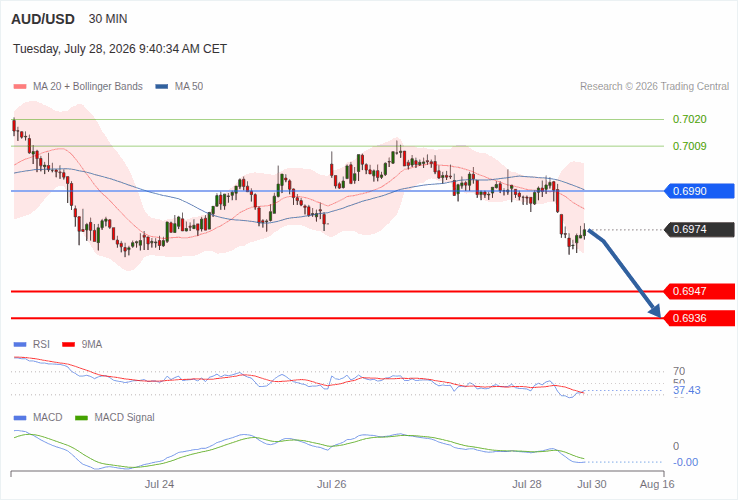Click the 9MA legend label
This screenshot has width=738, height=500.
(x=92, y=345)
